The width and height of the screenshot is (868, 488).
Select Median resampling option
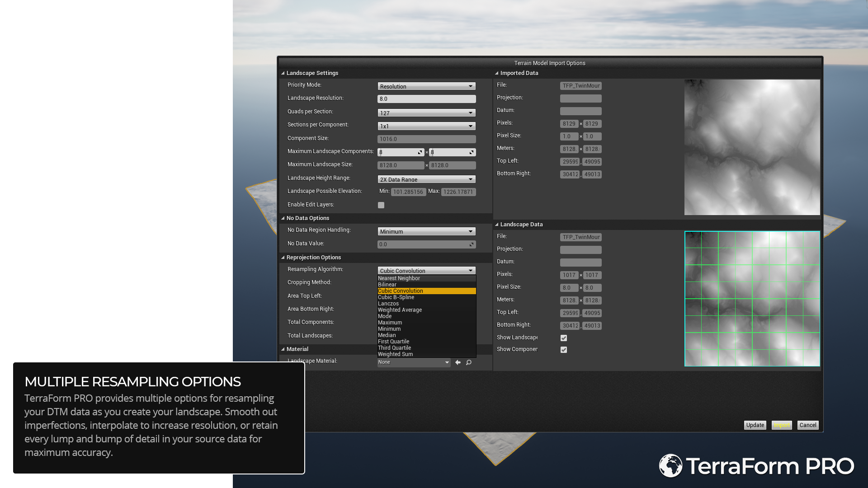(427, 335)
